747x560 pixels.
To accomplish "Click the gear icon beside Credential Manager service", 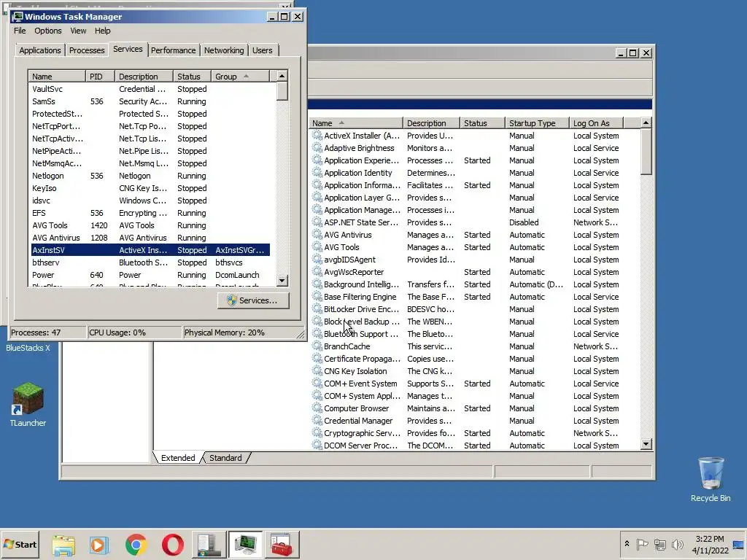I will 317,420.
